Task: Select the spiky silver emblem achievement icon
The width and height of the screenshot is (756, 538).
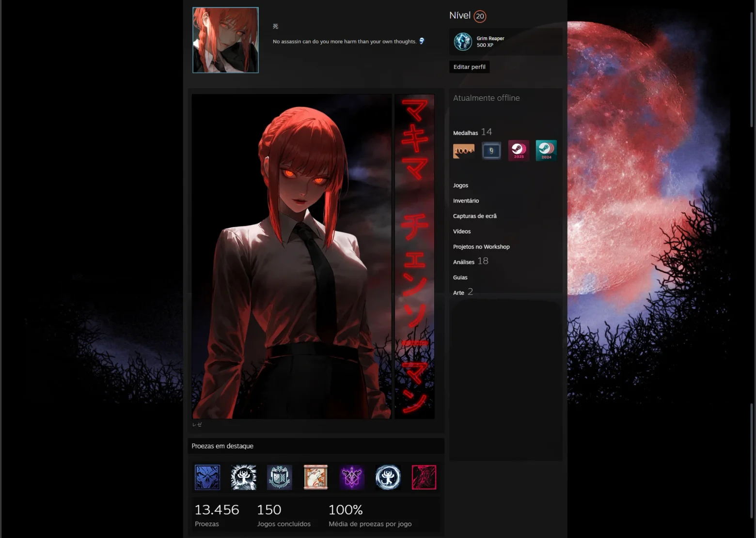Action: tap(243, 477)
